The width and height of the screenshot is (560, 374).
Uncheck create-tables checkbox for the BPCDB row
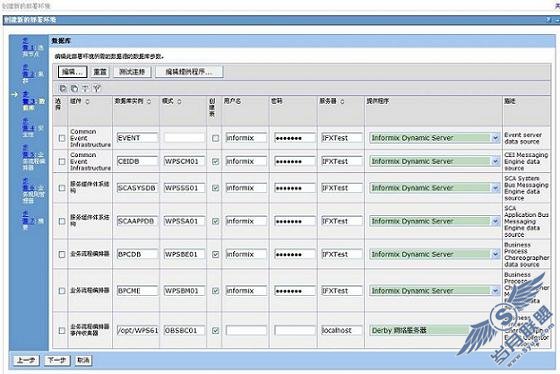point(215,254)
